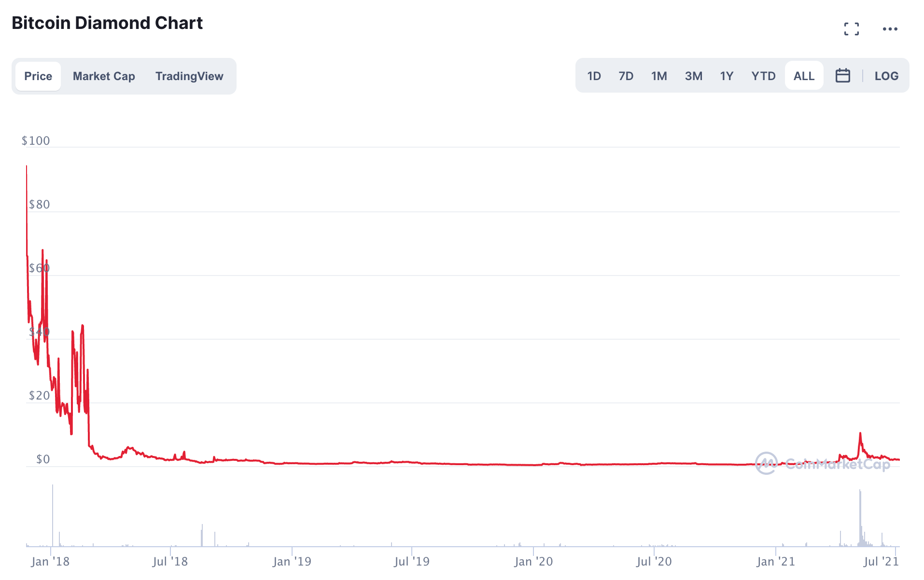Click the Jan '20 x-axis label

[x=533, y=562]
